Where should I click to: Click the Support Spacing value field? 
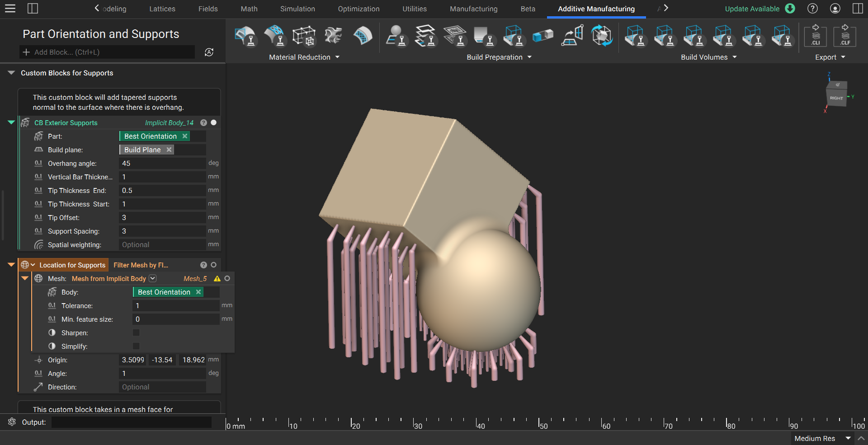(162, 231)
